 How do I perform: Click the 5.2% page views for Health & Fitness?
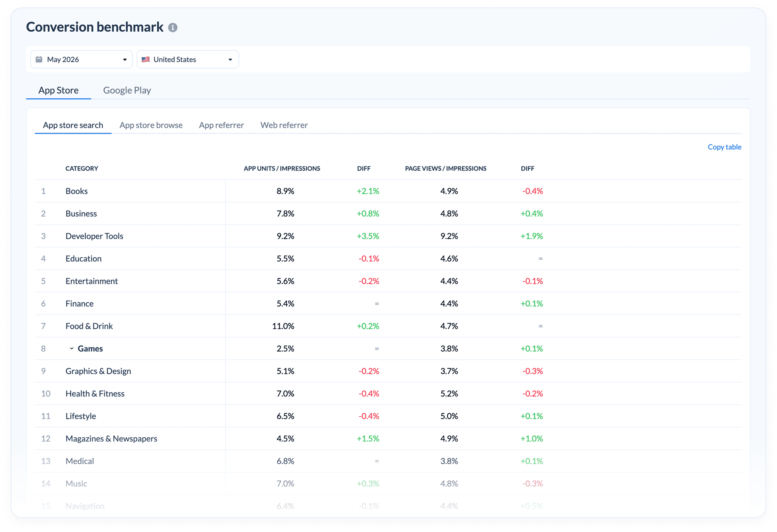449,394
